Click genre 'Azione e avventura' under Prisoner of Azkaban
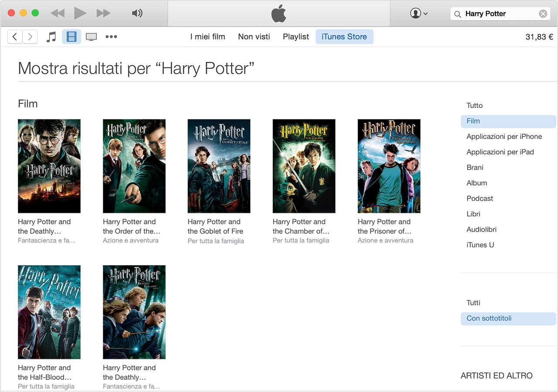Screen dimensions: 558x392 [385, 240]
